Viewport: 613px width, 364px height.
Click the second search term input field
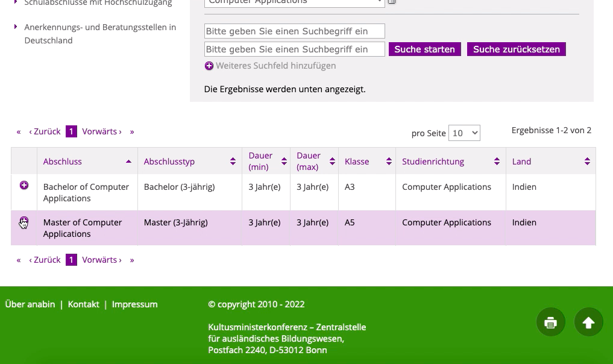(294, 49)
